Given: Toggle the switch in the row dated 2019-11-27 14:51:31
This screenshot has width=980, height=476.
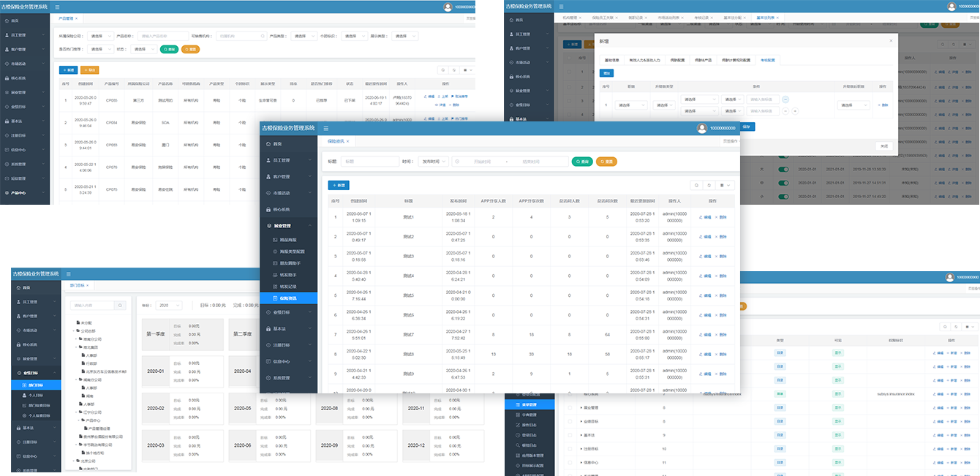Looking at the screenshot, I should [783, 182].
